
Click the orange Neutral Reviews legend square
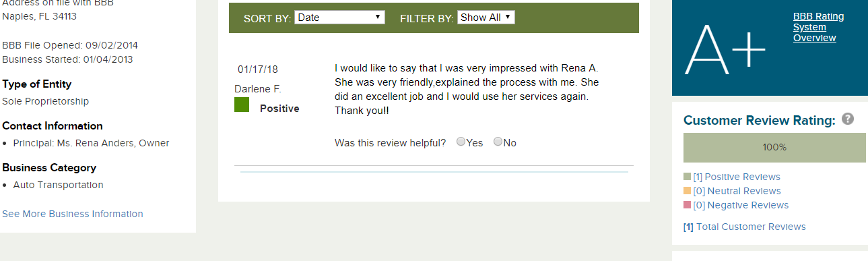pyautogui.click(x=687, y=191)
